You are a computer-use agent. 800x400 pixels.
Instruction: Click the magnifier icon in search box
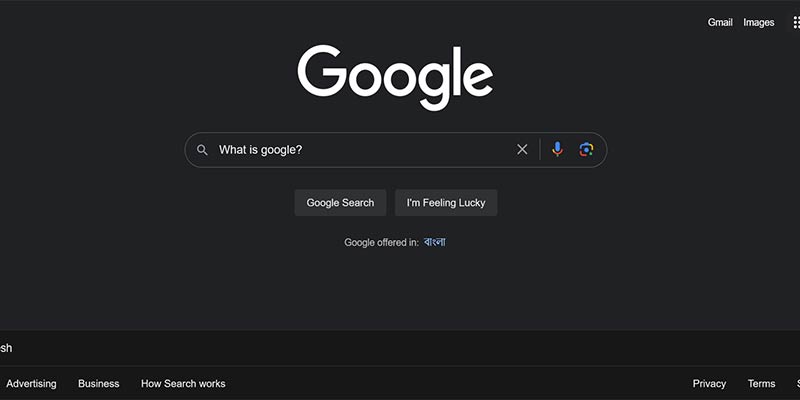[202, 150]
